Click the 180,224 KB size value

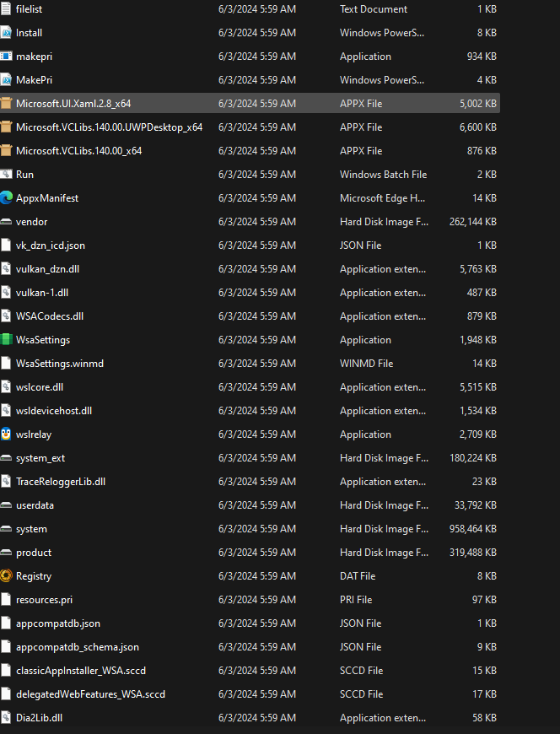tap(473, 458)
